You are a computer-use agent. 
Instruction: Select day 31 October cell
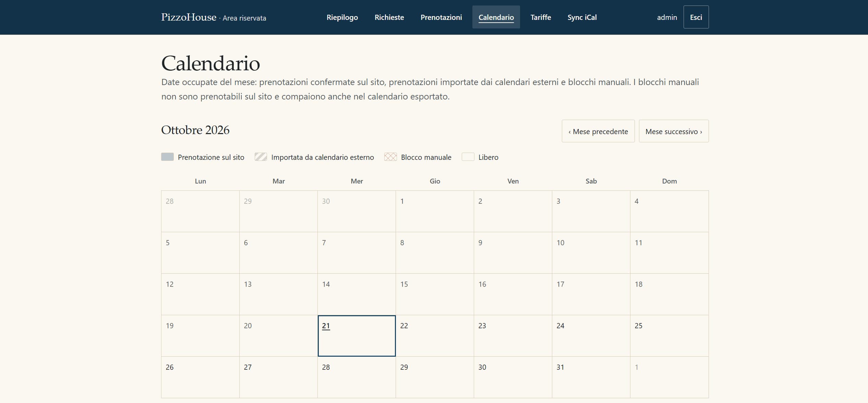(x=591, y=377)
